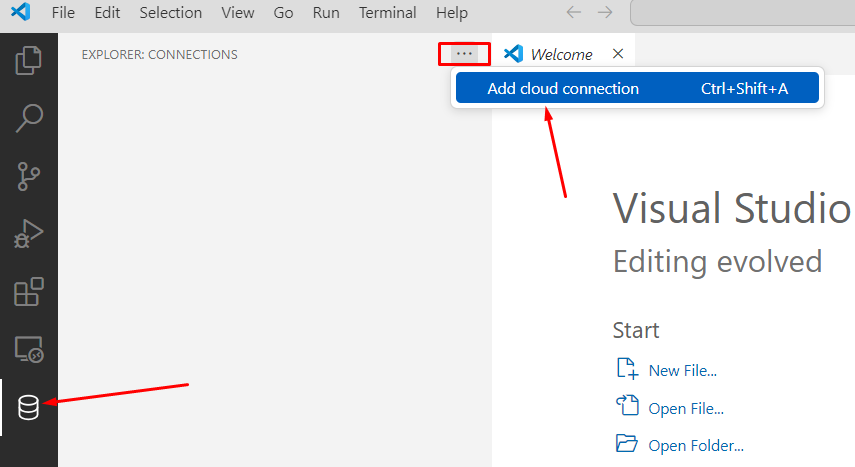Select the database Connections icon

[28, 408]
